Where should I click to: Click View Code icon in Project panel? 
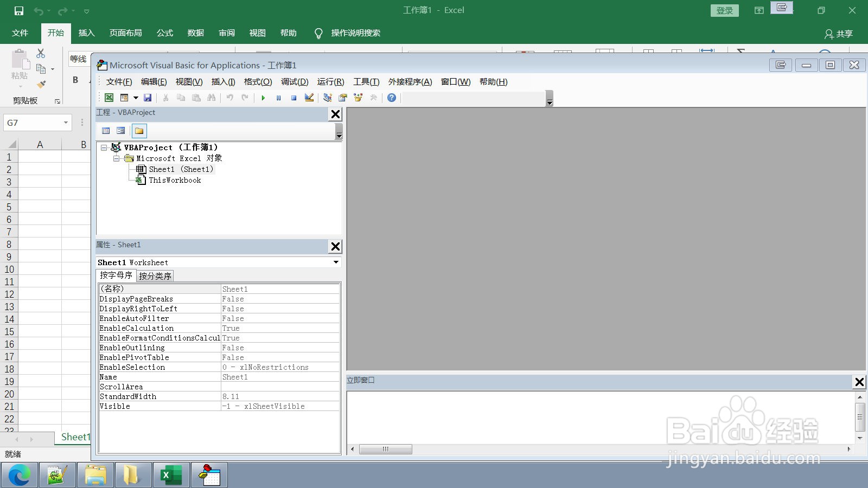coord(106,131)
